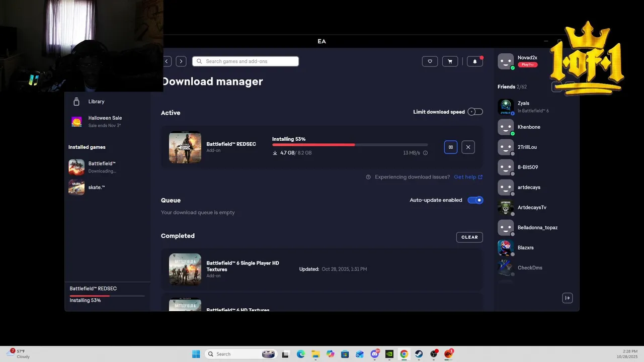The height and width of the screenshot is (362, 644).
Task: Open the Novad2x profile avatar
Action: click(506, 61)
